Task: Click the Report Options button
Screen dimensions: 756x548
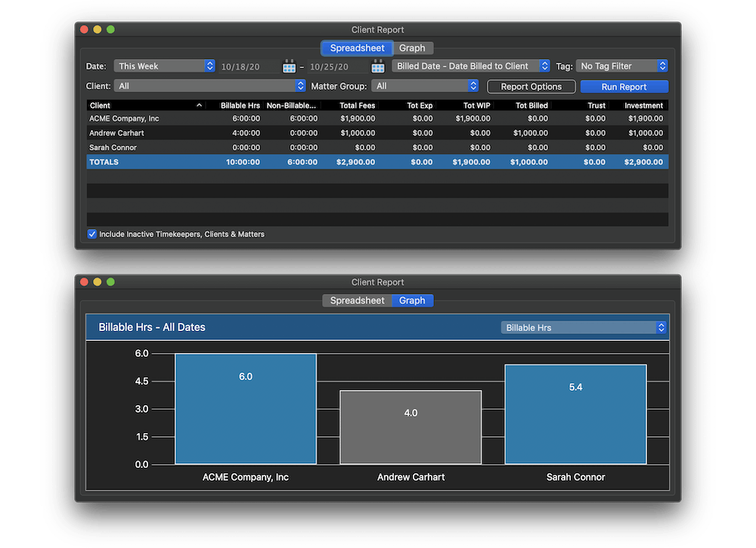Action: pyautogui.click(x=531, y=87)
